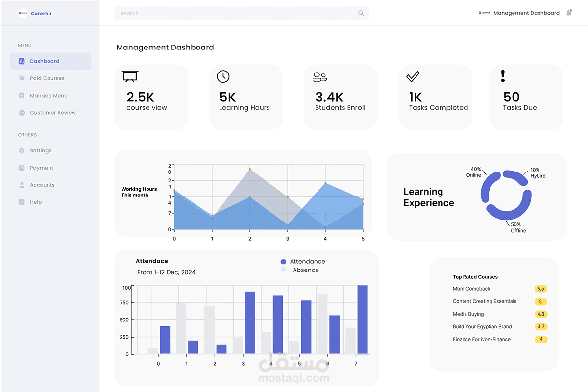Click the blue Attendance legend dot
Screen dimensions: 588x392
pyautogui.click(x=283, y=262)
